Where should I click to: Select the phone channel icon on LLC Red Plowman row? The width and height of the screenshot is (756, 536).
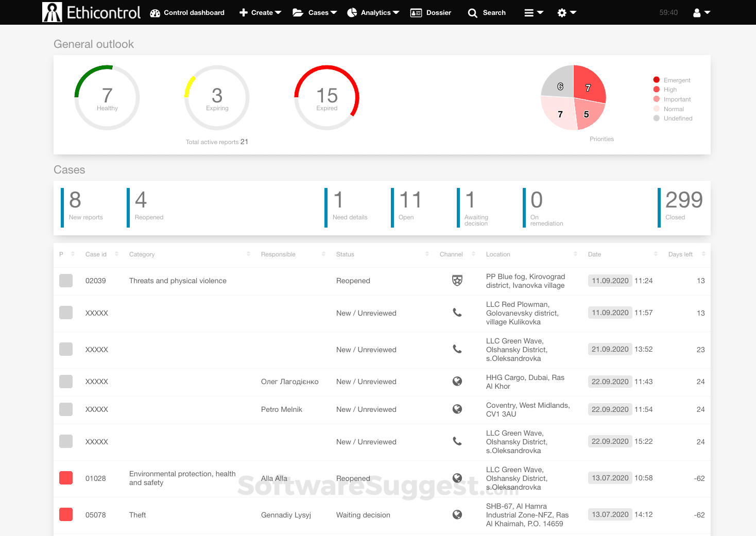pos(457,313)
